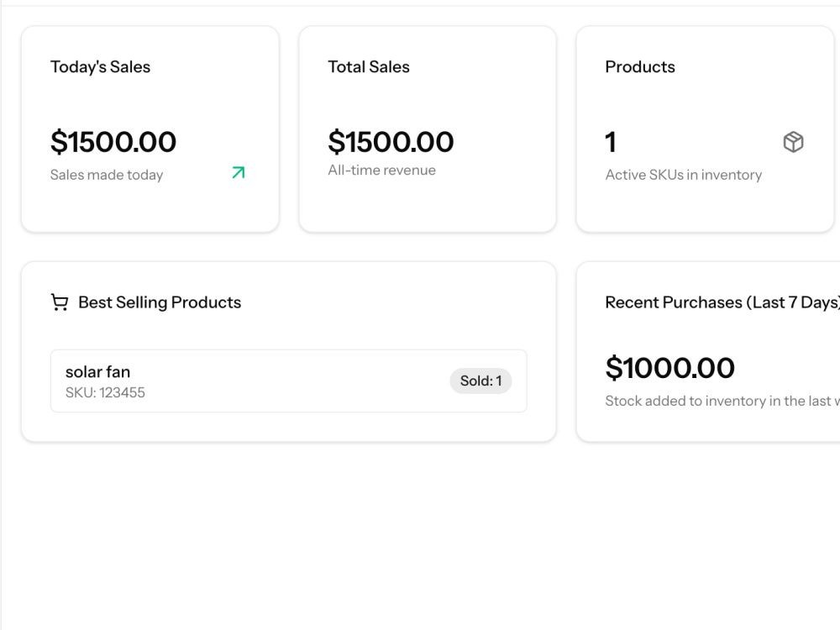
Task: Click the green upward trend arrow icon
Action: coord(239,172)
